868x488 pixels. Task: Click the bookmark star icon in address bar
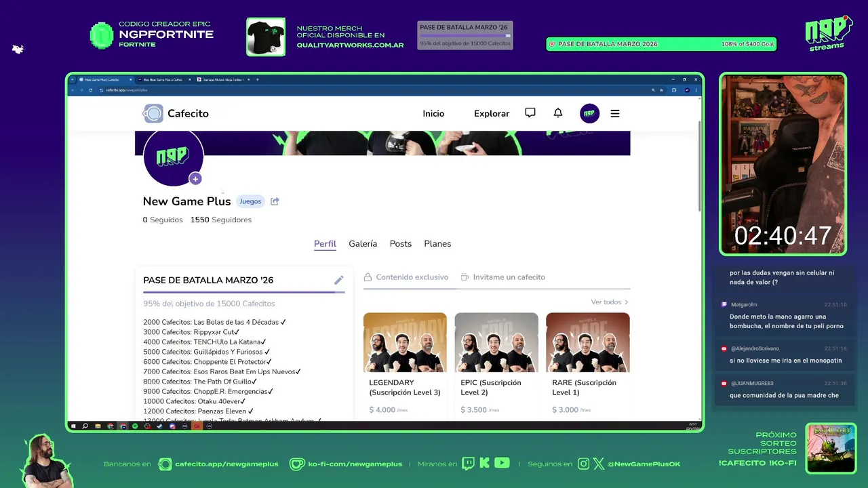click(662, 90)
